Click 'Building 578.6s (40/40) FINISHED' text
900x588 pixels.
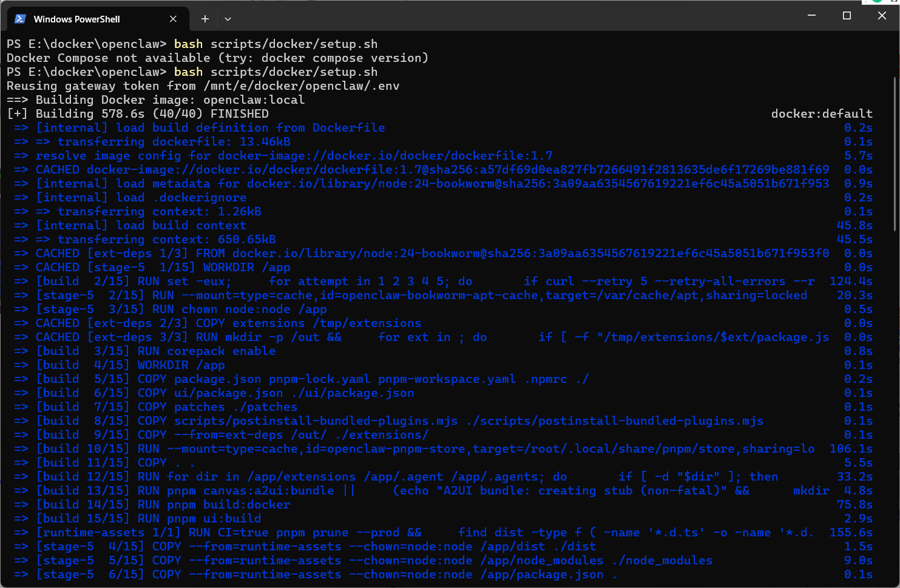(137, 113)
